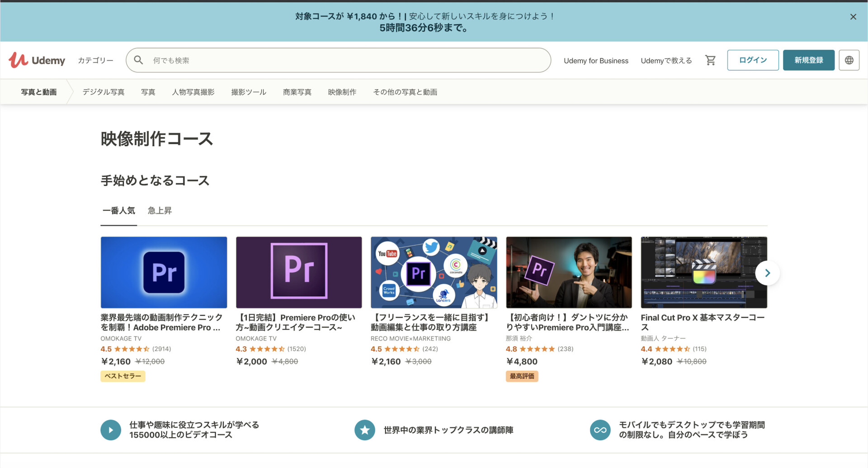Open the Final Cut Pro X course thumbnail
The height and width of the screenshot is (468, 868).
(704, 272)
